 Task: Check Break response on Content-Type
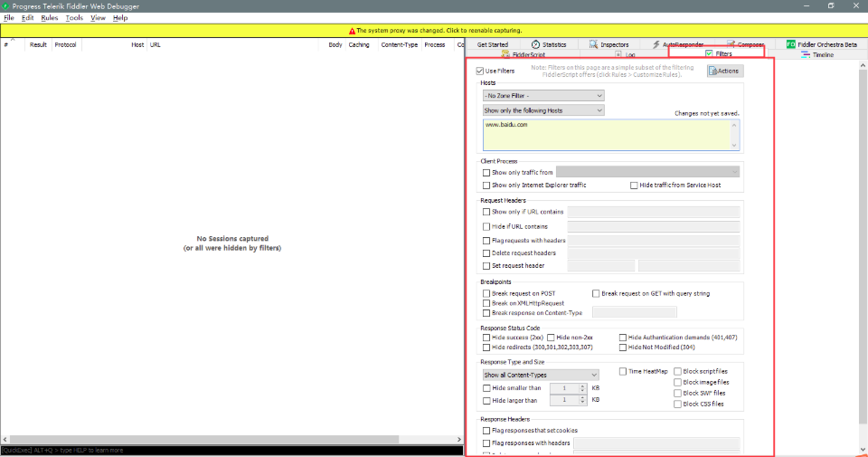tap(486, 313)
